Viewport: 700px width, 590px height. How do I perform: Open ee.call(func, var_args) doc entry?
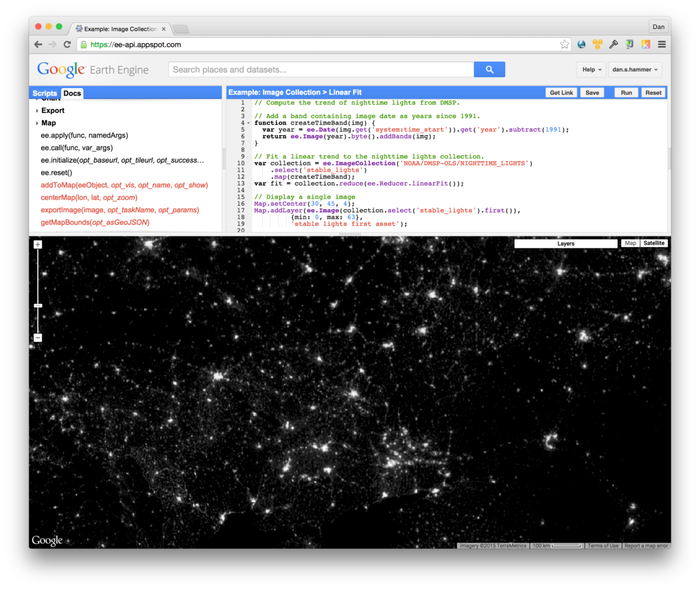[77, 148]
